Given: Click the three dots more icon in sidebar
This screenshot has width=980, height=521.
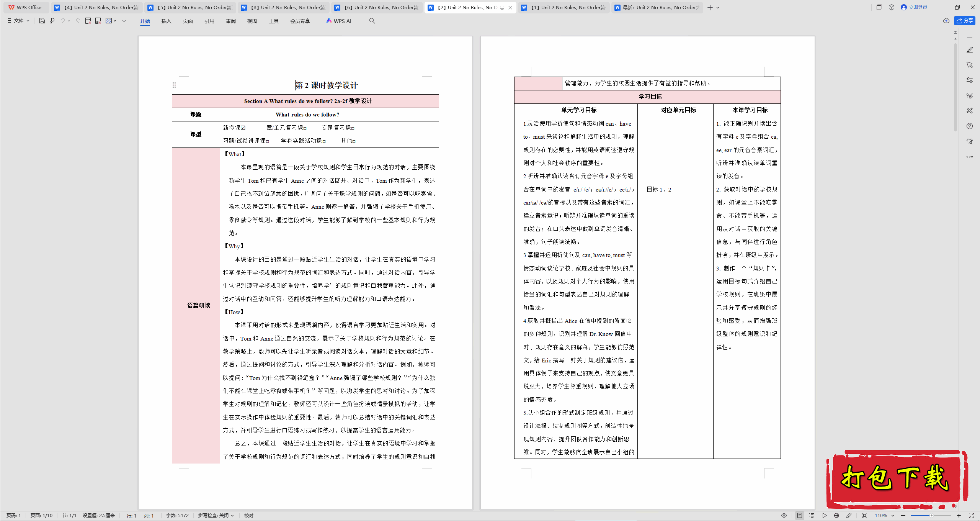Looking at the screenshot, I should (970, 156).
